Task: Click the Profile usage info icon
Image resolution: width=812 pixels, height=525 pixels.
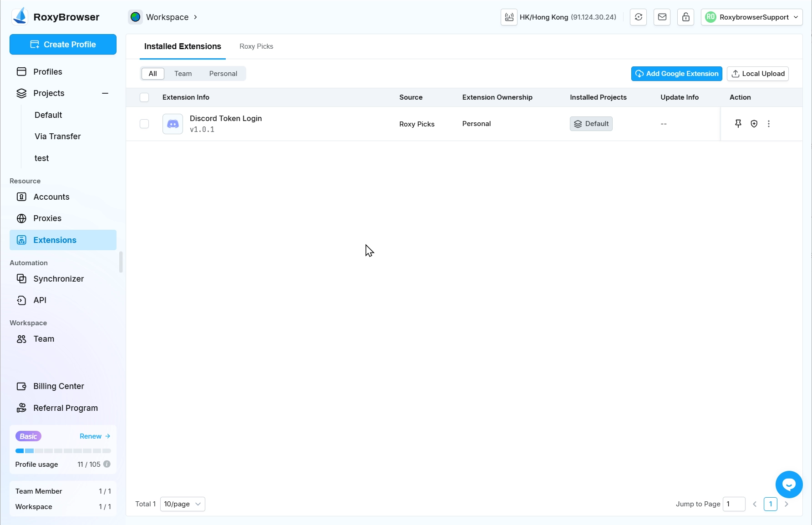Action: click(107, 464)
